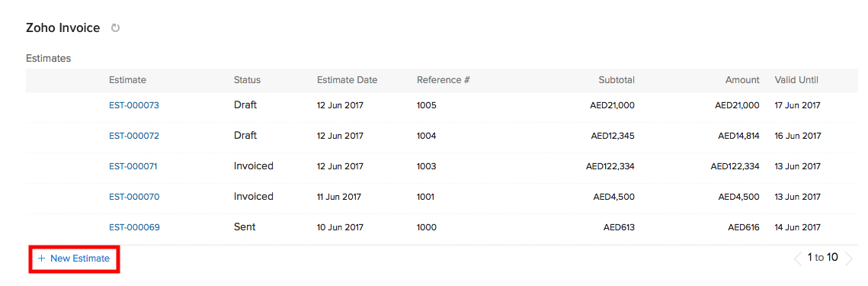Image resolution: width=868 pixels, height=286 pixels.
Task: Click the AED122,334 amount for EST-000071
Action: tap(735, 166)
